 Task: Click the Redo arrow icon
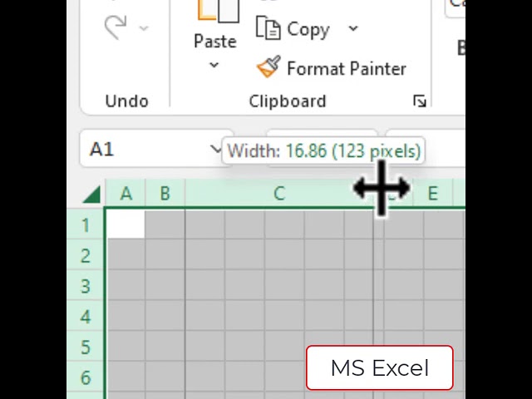click(x=116, y=27)
